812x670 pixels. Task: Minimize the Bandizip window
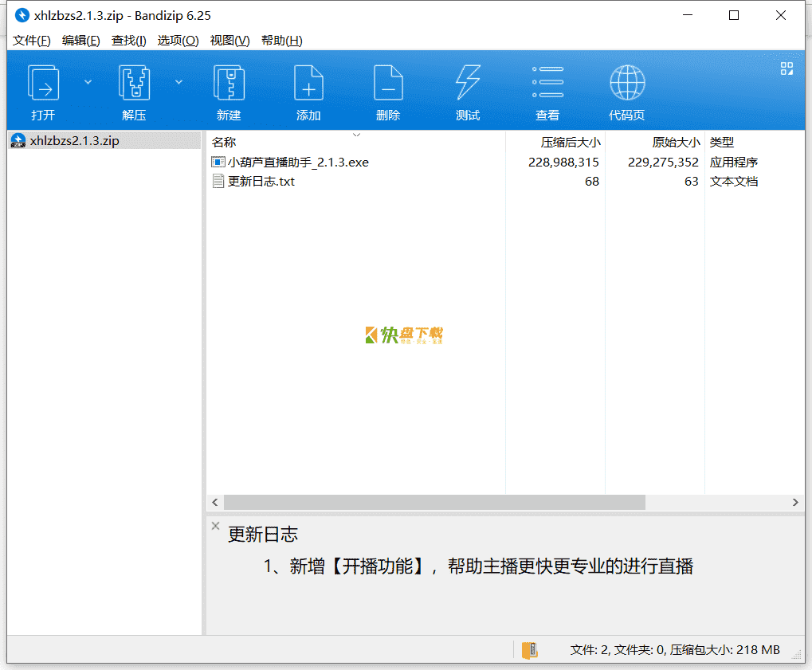coord(688,15)
